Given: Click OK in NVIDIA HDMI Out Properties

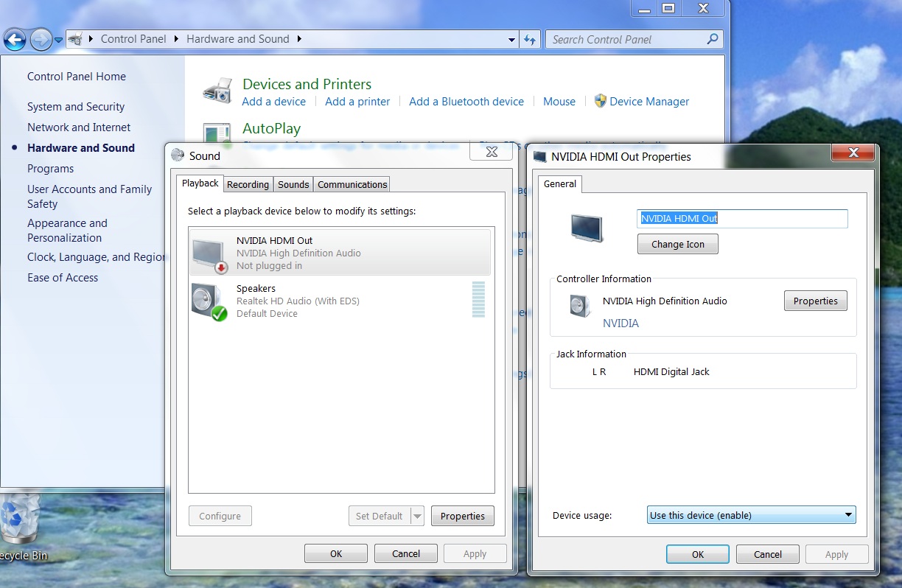Looking at the screenshot, I should (x=698, y=554).
